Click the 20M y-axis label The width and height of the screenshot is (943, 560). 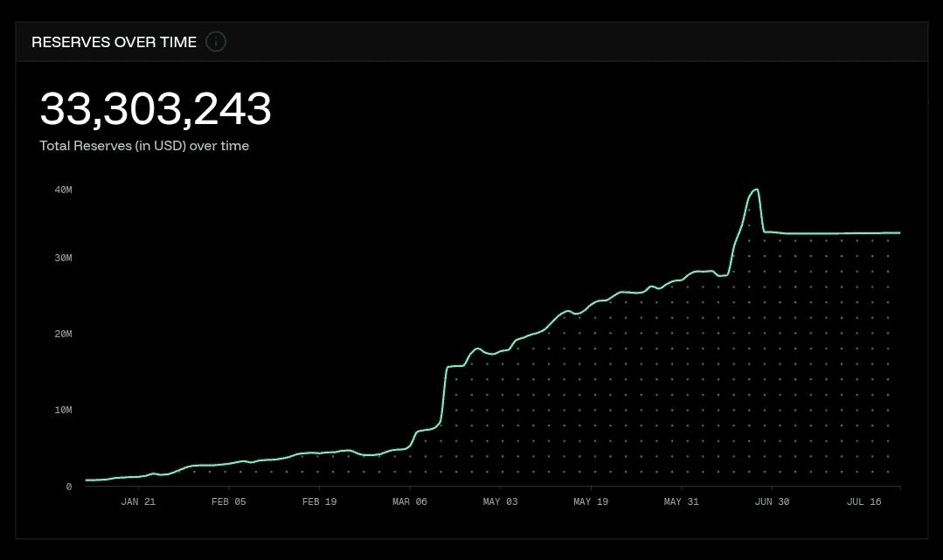click(x=63, y=334)
